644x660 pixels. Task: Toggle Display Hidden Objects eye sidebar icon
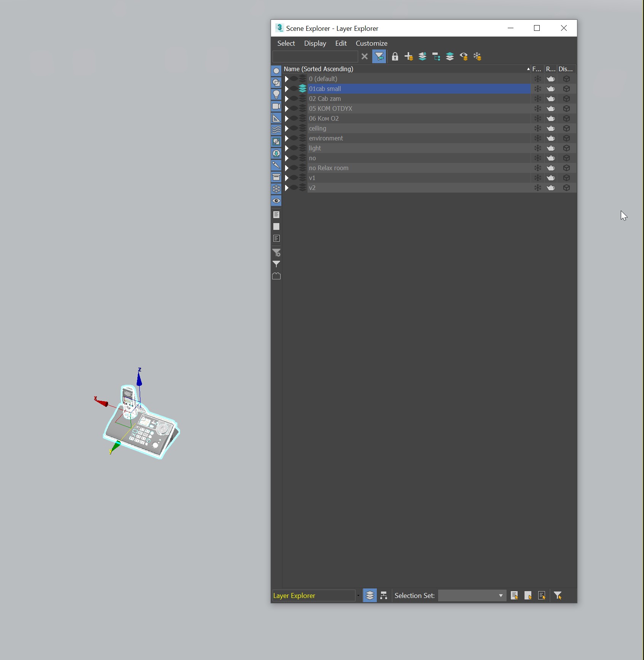coord(276,201)
